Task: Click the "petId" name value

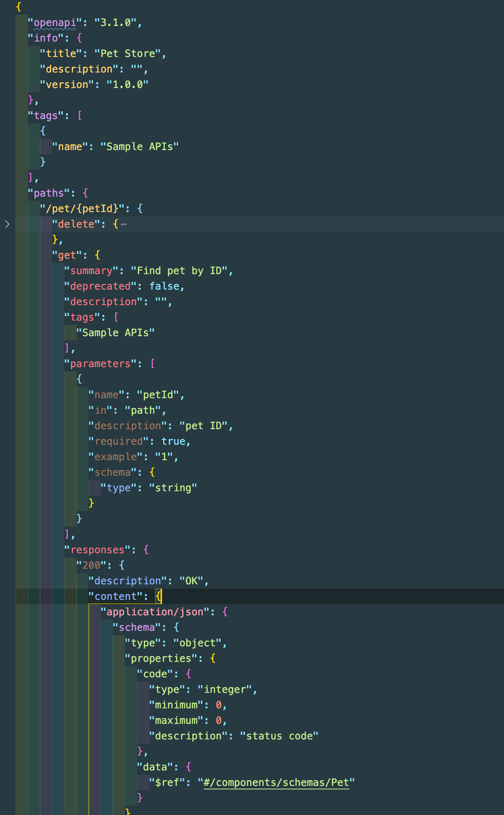Action: click(x=158, y=395)
